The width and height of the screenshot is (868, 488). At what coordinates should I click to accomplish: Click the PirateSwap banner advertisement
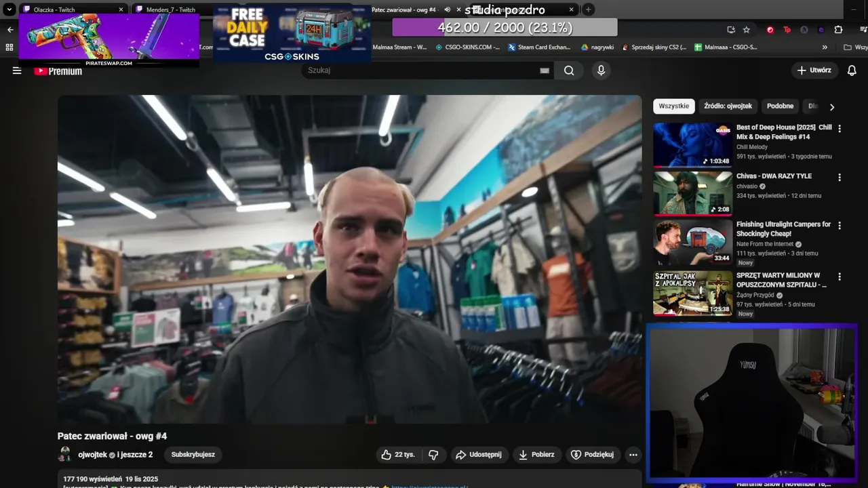(109, 40)
